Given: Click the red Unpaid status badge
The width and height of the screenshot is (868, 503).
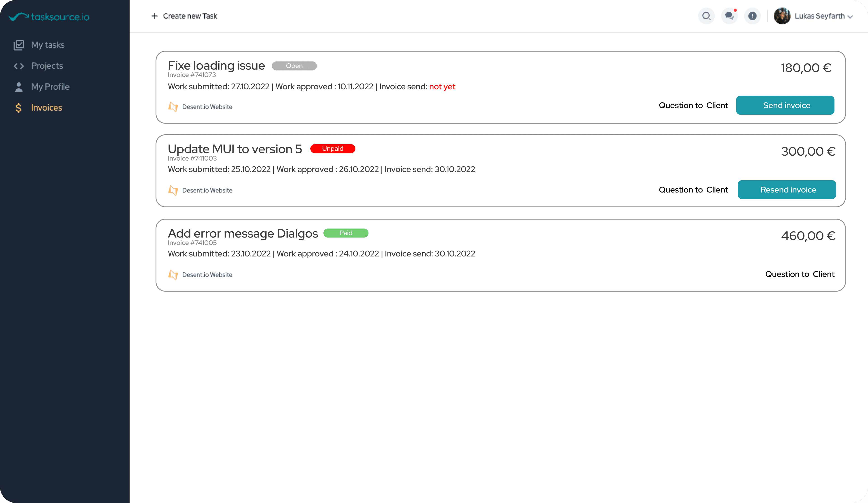Looking at the screenshot, I should [x=332, y=149].
